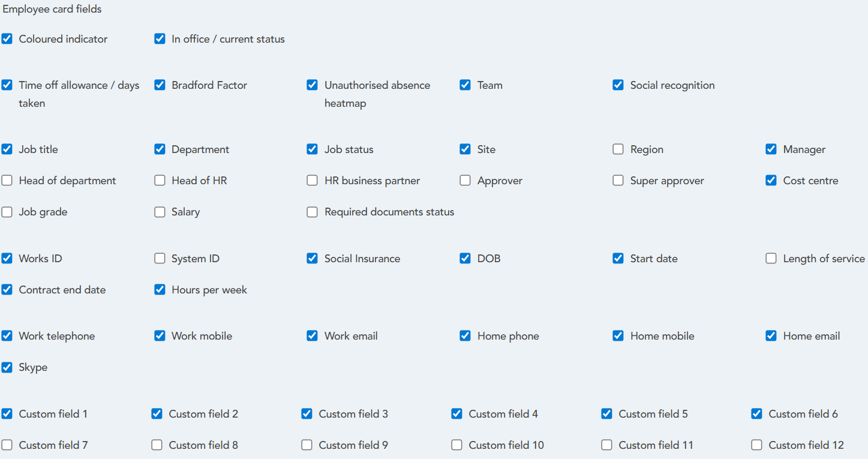
Task: Uncheck Social Insurance checkbox
Action: coord(312,259)
